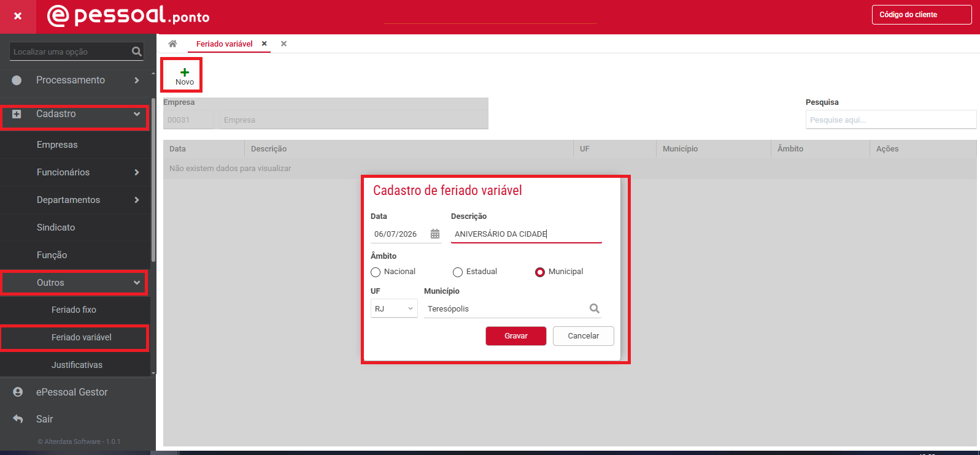Click the Sair back-arrow icon

click(x=18, y=419)
